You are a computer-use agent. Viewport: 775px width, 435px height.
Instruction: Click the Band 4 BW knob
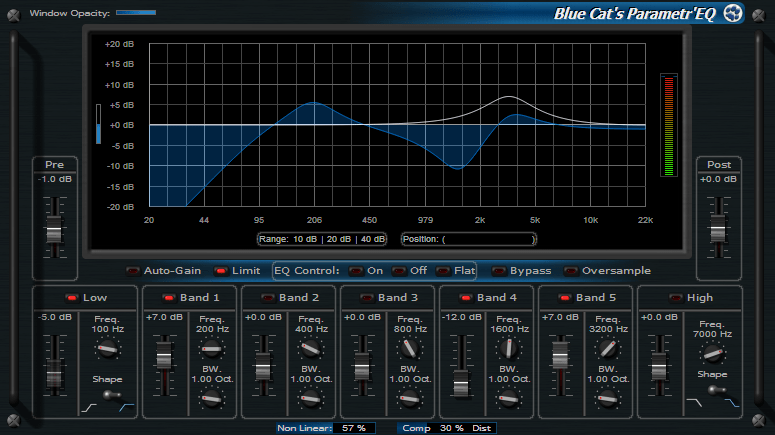tap(509, 398)
